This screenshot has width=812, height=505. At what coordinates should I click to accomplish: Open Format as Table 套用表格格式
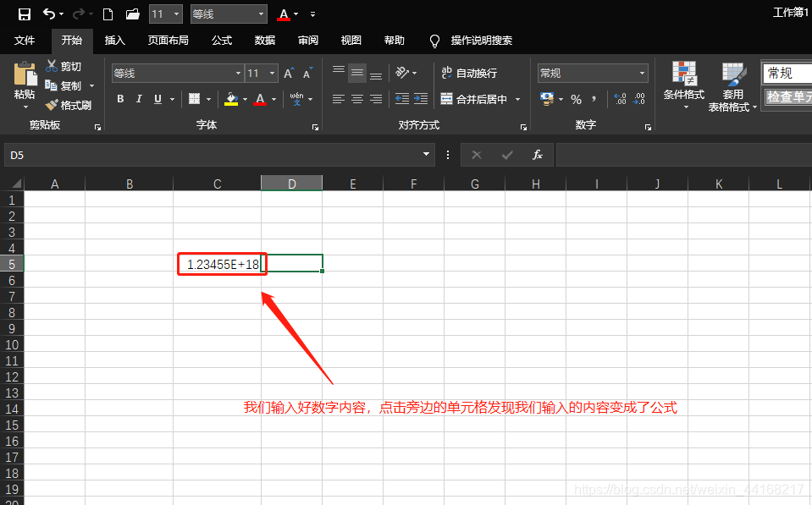pos(732,86)
